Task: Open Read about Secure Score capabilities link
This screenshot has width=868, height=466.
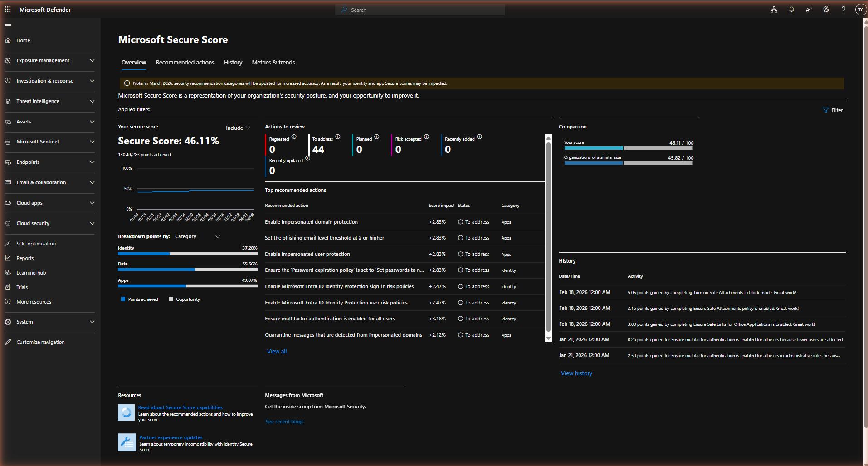Action: point(180,407)
